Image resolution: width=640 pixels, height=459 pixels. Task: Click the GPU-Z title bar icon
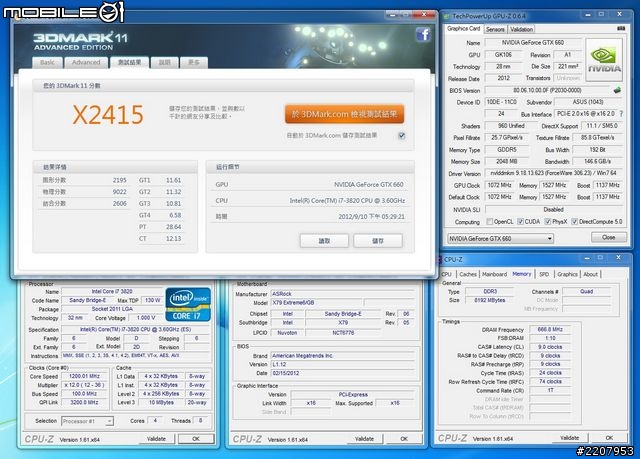pyautogui.click(x=447, y=16)
